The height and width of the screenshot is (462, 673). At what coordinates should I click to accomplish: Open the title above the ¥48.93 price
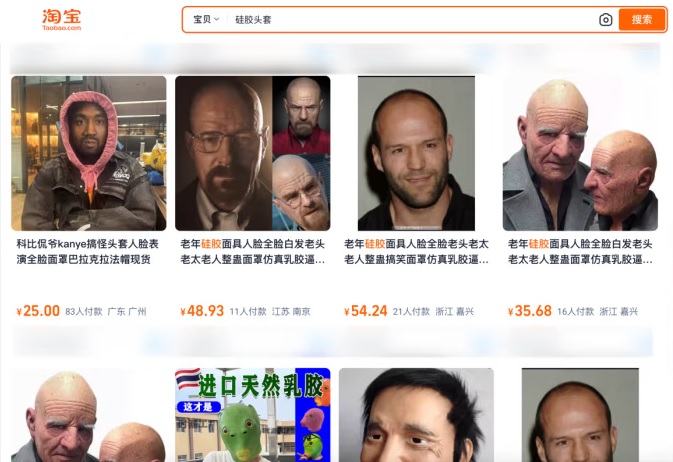252,252
